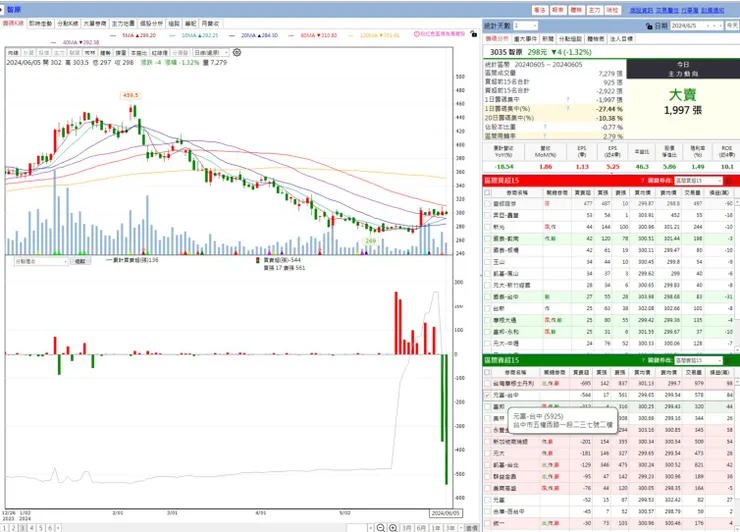Open 區間買超15 dropdown in red header
Image resolution: width=740 pixels, height=532 pixels.
(698, 181)
